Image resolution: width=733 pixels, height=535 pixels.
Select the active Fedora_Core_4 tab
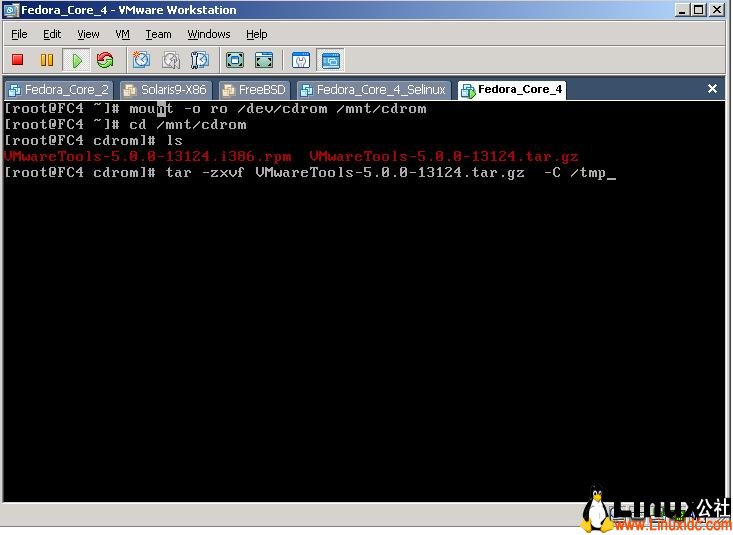point(512,90)
